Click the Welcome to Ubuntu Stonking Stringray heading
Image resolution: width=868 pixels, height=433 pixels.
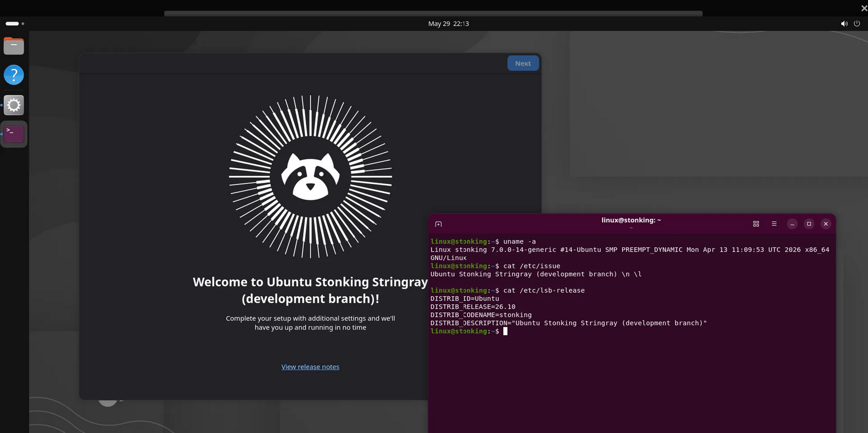tap(310, 290)
